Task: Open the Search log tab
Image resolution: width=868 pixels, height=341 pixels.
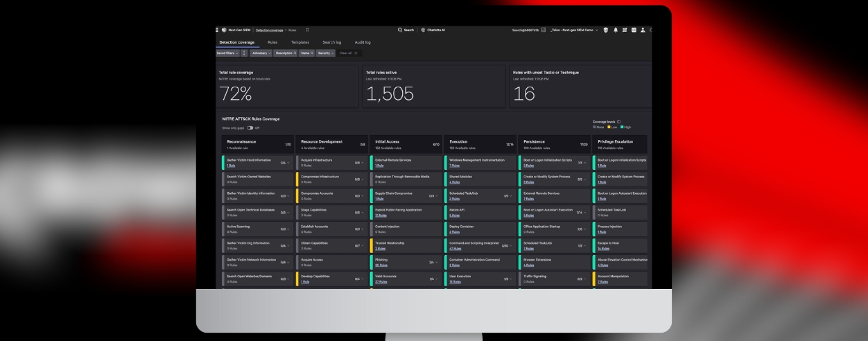Action: tap(332, 42)
